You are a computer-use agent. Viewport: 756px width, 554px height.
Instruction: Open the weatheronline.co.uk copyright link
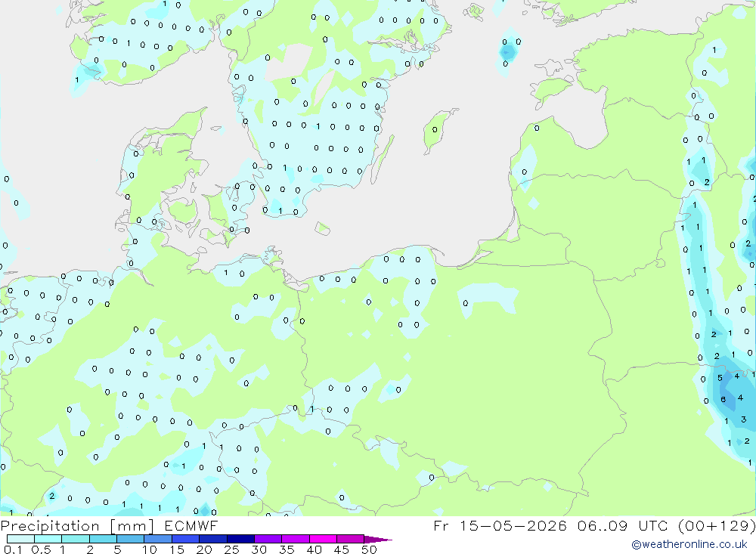(x=689, y=544)
